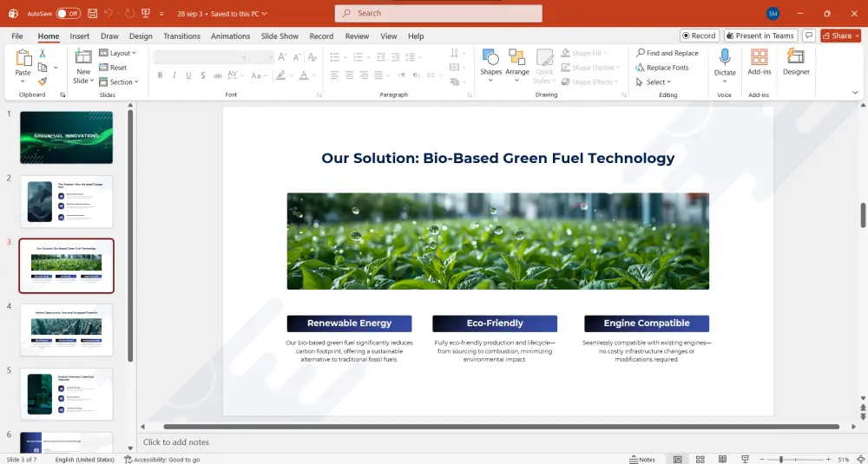Expand the Section dropdown
868x464 pixels.
click(x=118, y=82)
